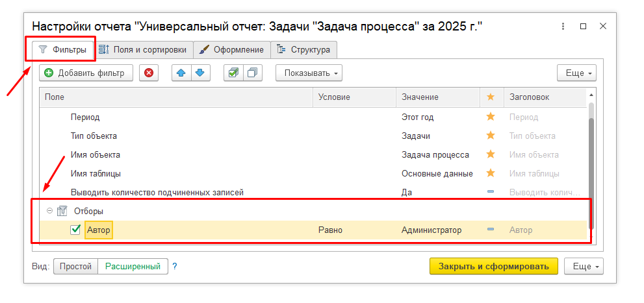Switch to Структура tab
The image size is (644, 303).
click(x=304, y=50)
